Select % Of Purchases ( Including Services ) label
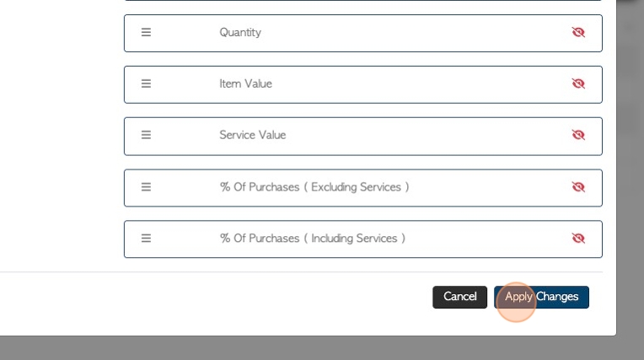 tap(313, 239)
